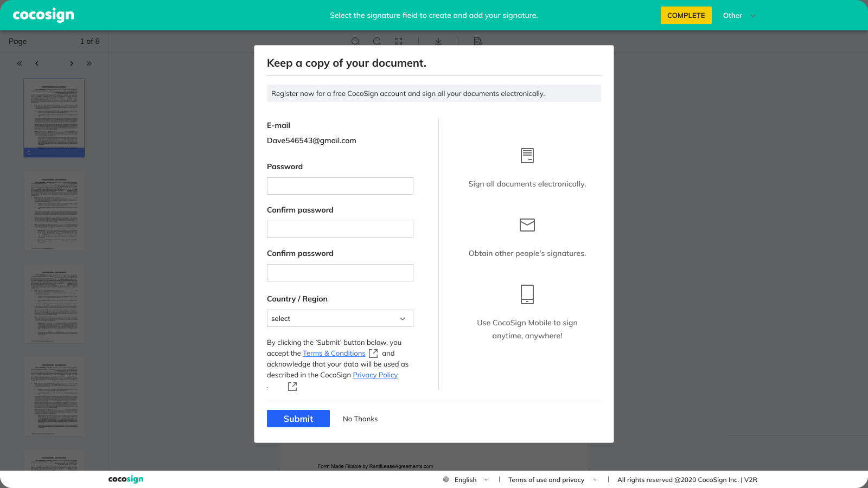Open the Other dropdown menu
Viewport: 868px width, 488px height.
tap(739, 15)
